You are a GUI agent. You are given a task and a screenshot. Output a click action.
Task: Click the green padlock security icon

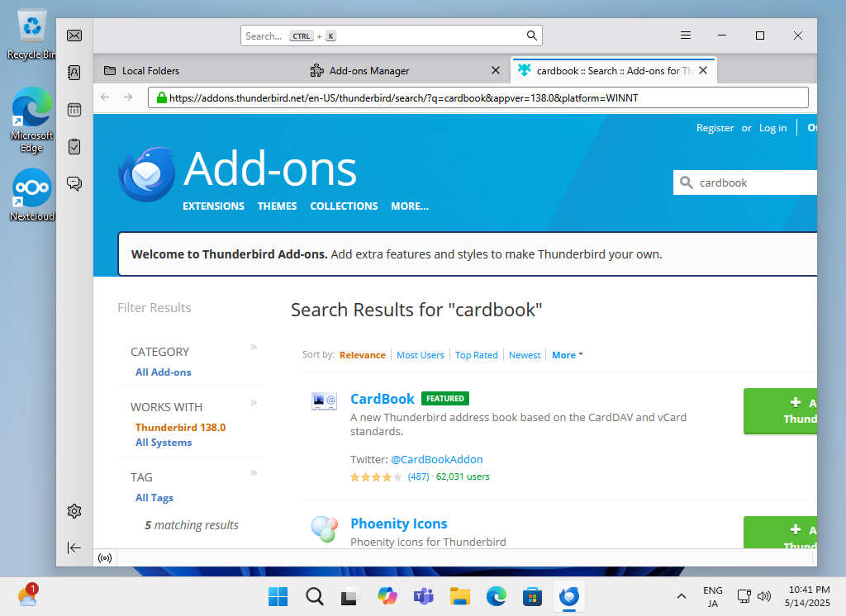(161, 97)
